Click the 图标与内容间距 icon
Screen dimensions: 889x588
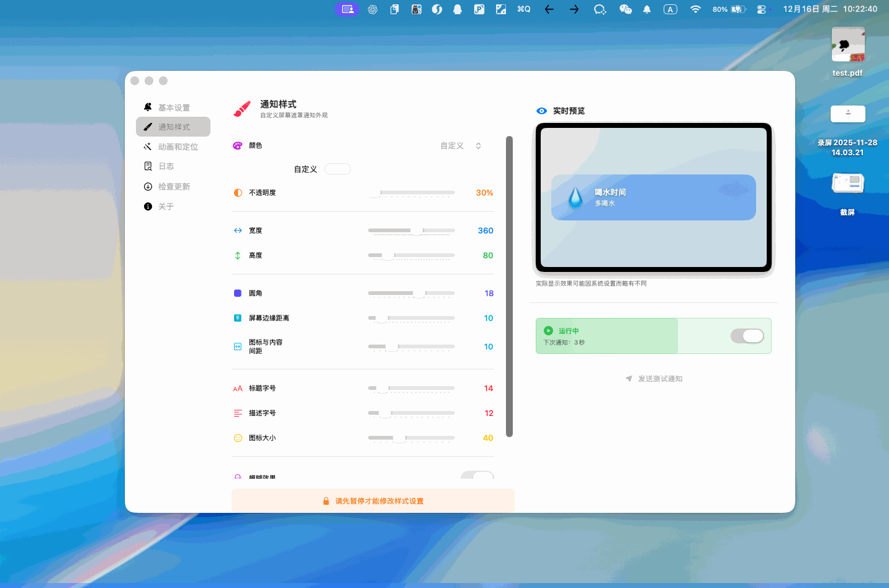click(x=238, y=346)
